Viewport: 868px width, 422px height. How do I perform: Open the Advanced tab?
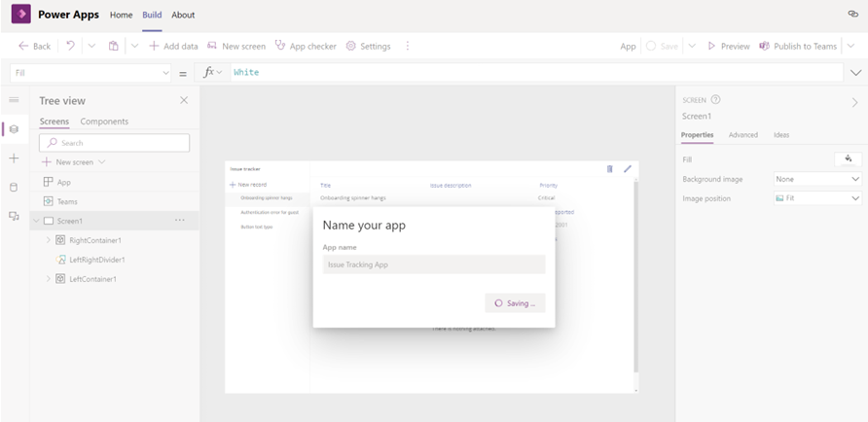click(x=742, y=135)
